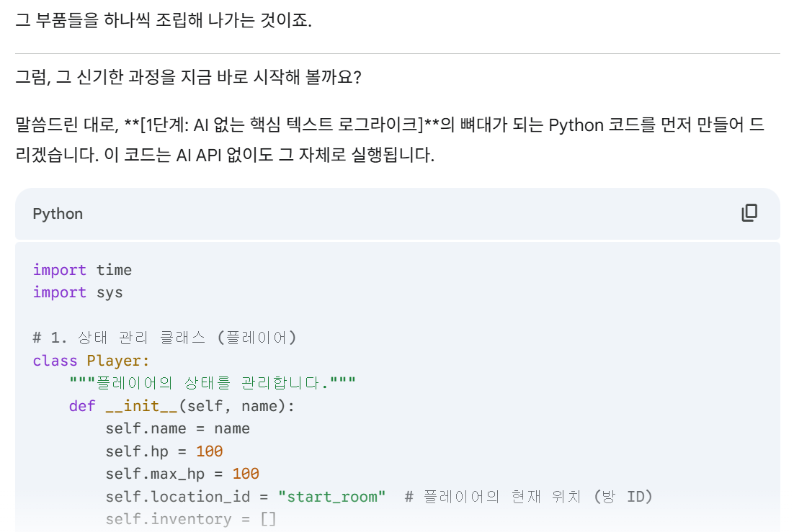Select the Python language label
The image size is (794, 532).
(x=57, y=213)
